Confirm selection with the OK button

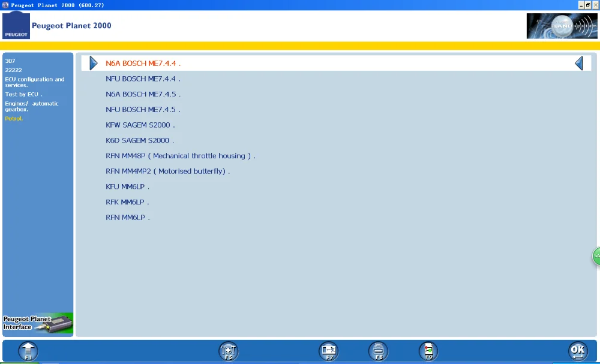tap(578, 351)
